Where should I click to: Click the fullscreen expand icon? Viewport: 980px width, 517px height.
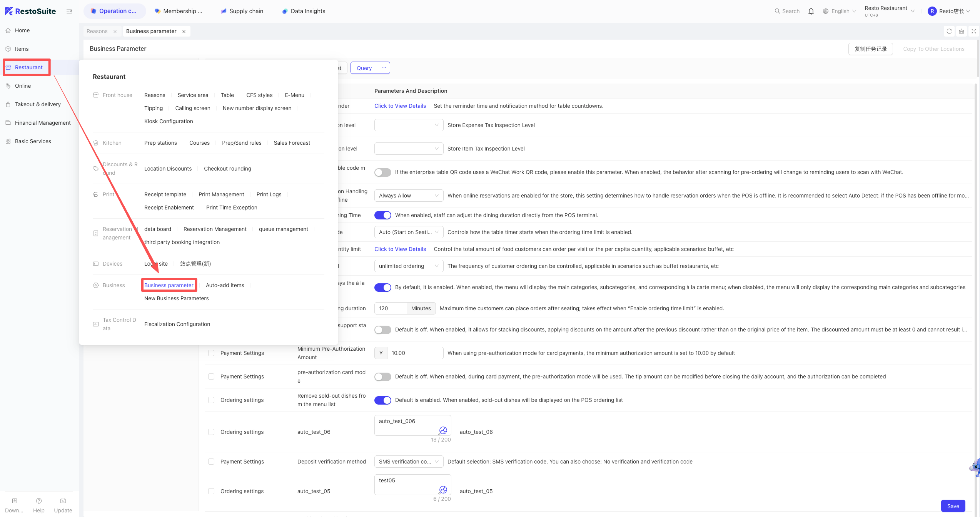pos(974,31)
